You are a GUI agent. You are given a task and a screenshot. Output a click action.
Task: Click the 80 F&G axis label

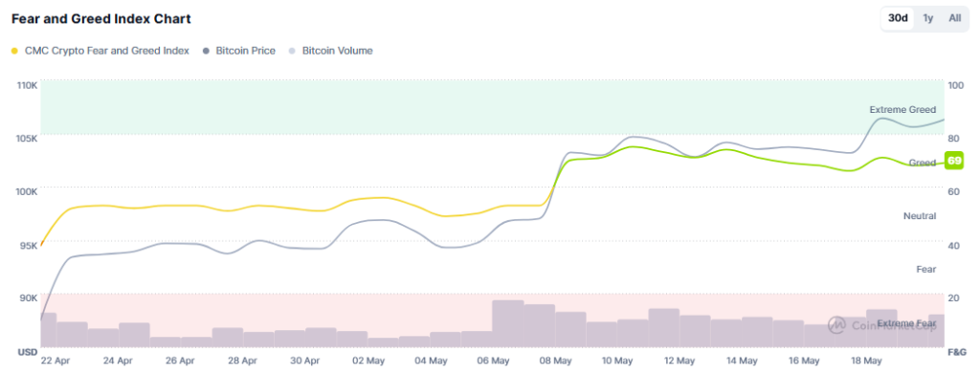[953, 138]
